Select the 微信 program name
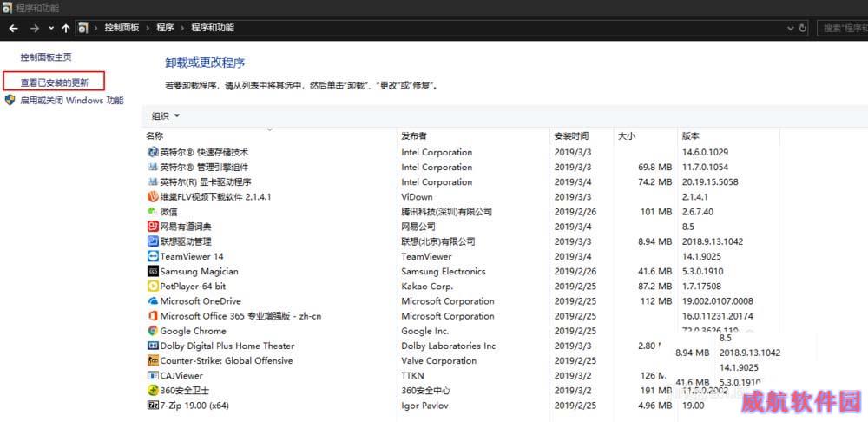 169,212
